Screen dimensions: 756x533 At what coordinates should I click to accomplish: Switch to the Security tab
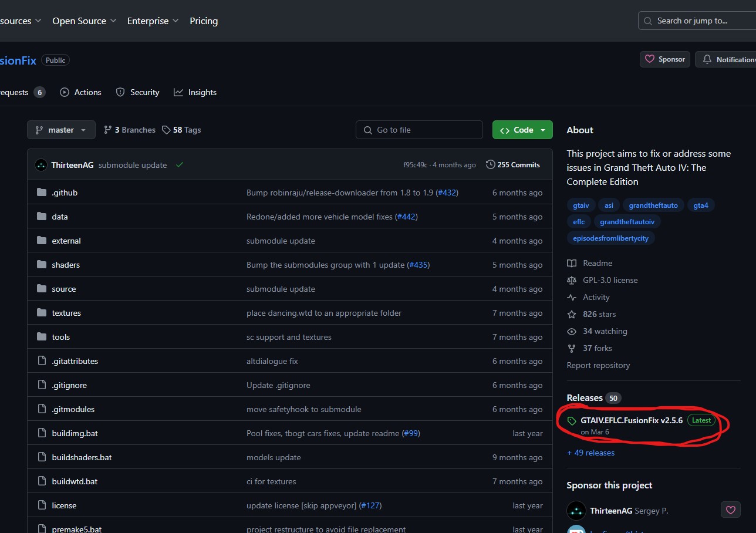tap(138, 92)
